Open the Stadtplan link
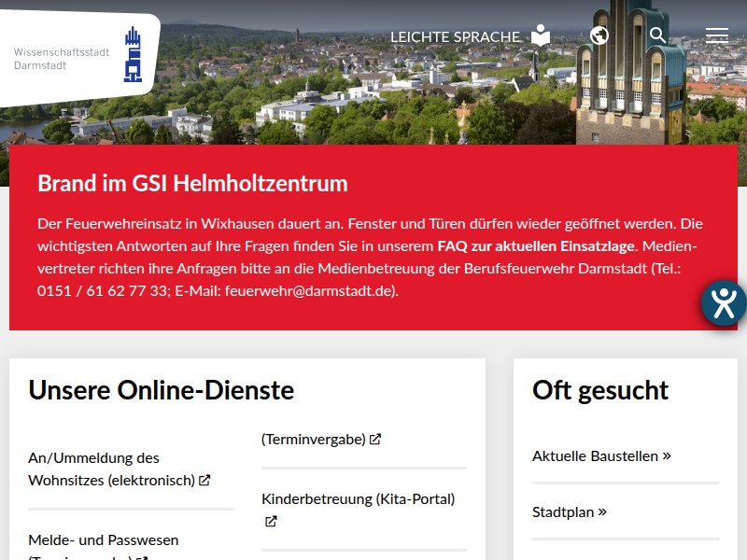 (x=570, y=512)
